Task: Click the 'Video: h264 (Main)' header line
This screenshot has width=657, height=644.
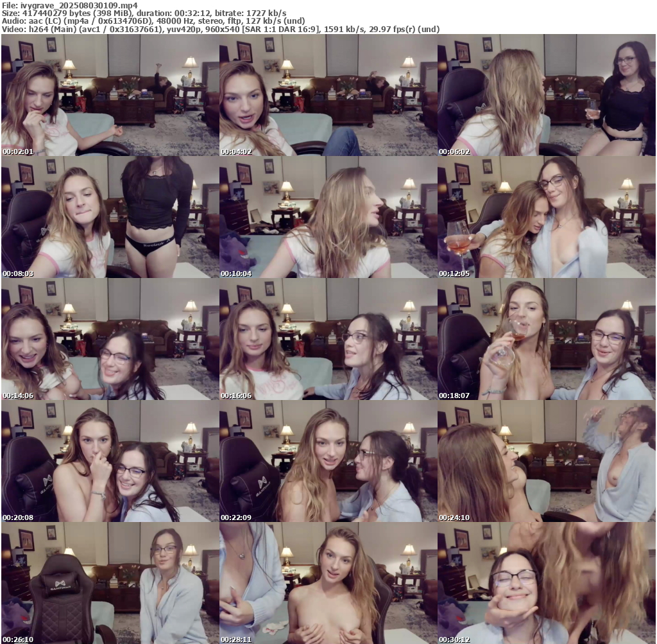Action: pos(221,30)
